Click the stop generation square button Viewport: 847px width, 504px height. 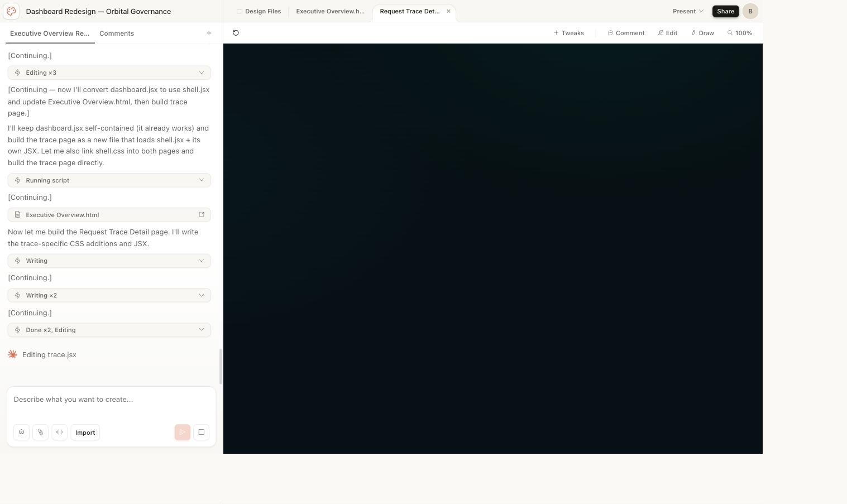click(201, 432)
